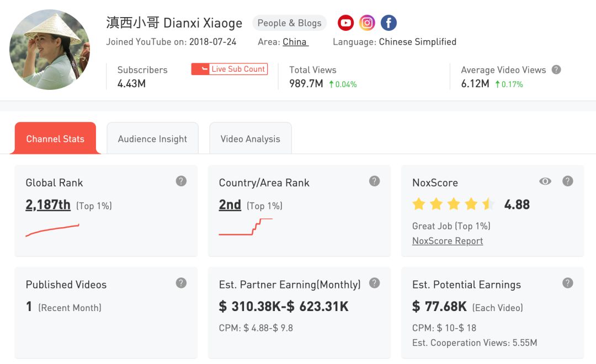Open the channel's Facebook icon link
Viewport: 596px width, 364px height.
coord(389,23)
